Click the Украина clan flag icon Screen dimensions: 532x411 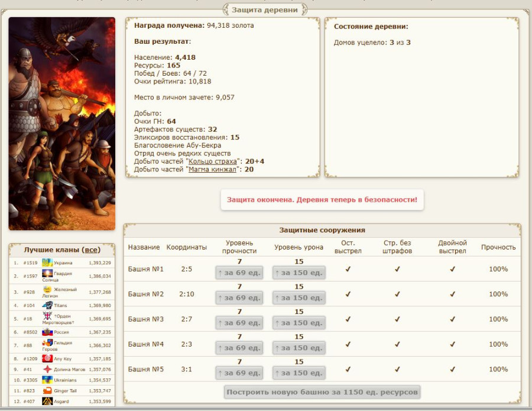[47, 263]
